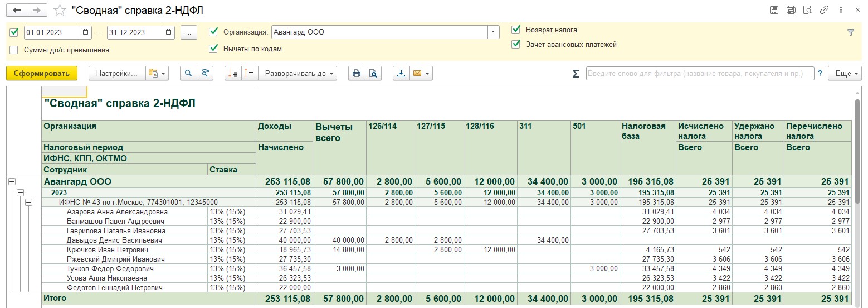Collapse the Авангард ООО group

point(12,181)
